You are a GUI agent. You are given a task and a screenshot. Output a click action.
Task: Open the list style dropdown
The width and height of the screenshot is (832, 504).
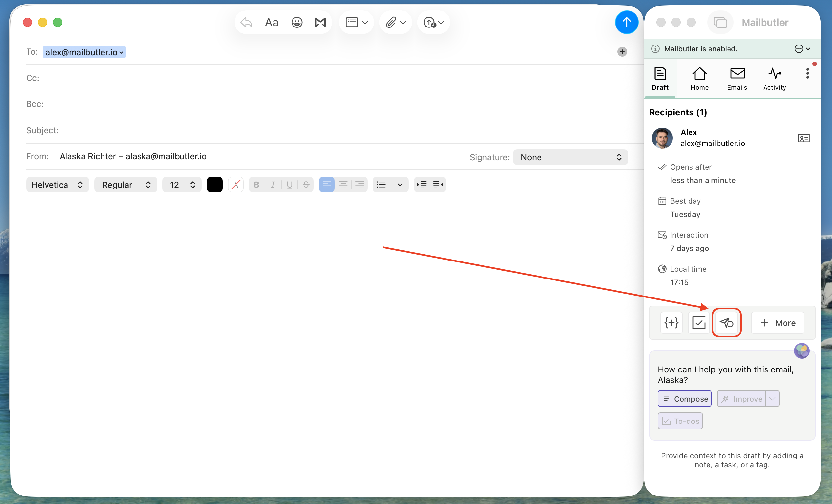(x=400, y=185)
